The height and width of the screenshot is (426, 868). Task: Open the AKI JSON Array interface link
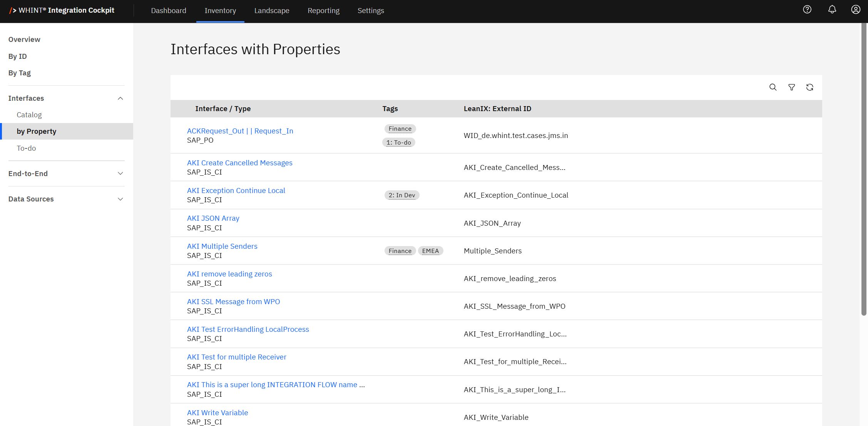tap(213, 218)
